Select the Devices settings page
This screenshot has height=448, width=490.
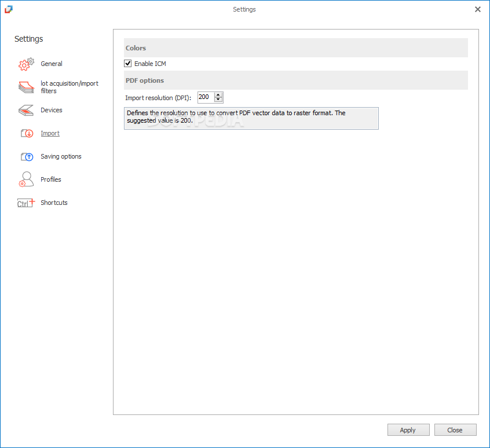pyautogui.click(x=51, y=110)
